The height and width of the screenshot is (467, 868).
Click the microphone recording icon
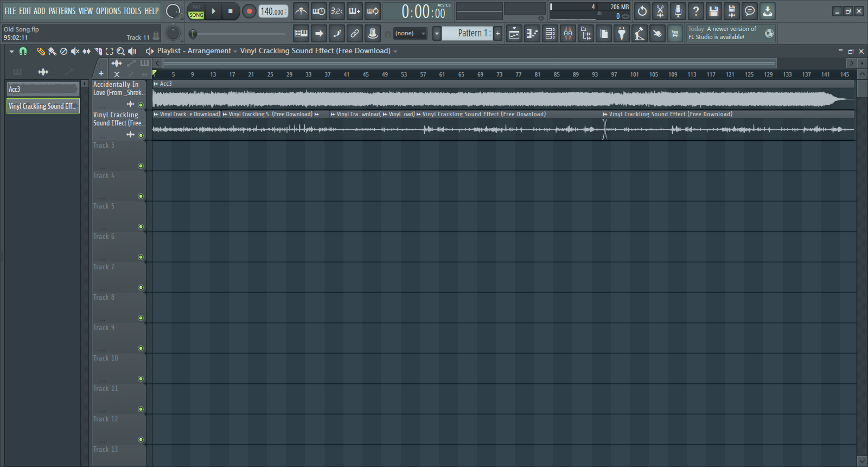click(678, 11)
